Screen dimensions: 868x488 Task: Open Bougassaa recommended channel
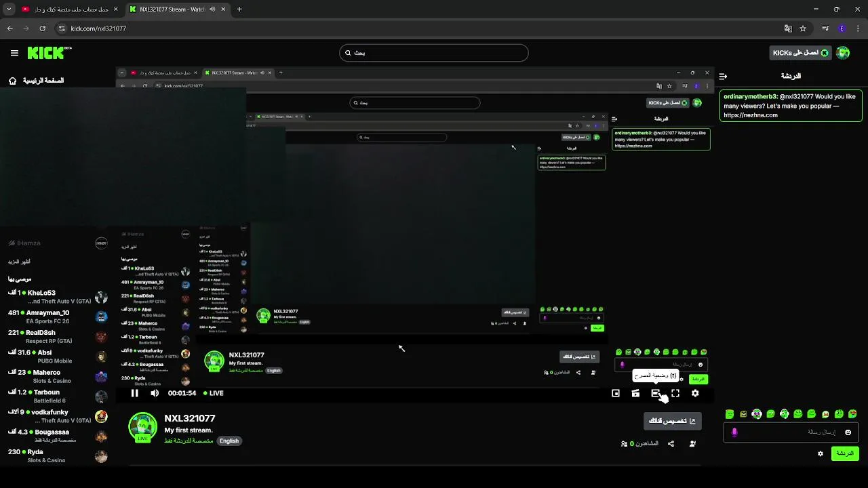coord(58,436)
